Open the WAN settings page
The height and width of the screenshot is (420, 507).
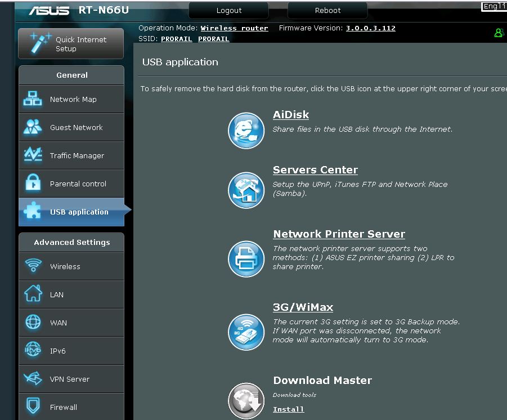coord(71,323)
